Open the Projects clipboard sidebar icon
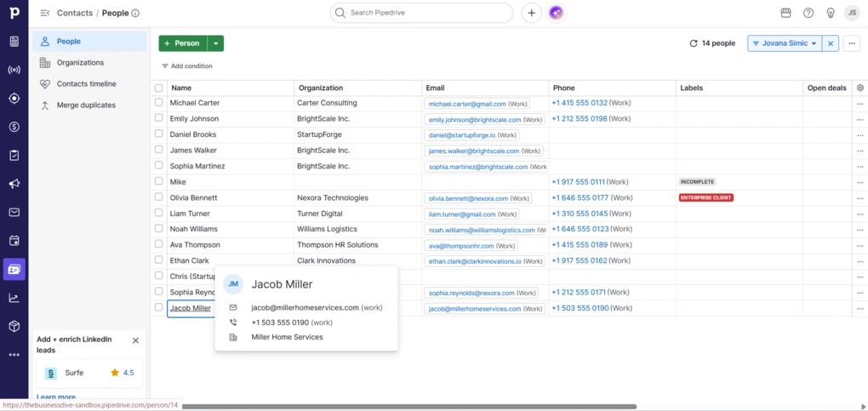The image size is (868, 411). [x=14, y=155]
